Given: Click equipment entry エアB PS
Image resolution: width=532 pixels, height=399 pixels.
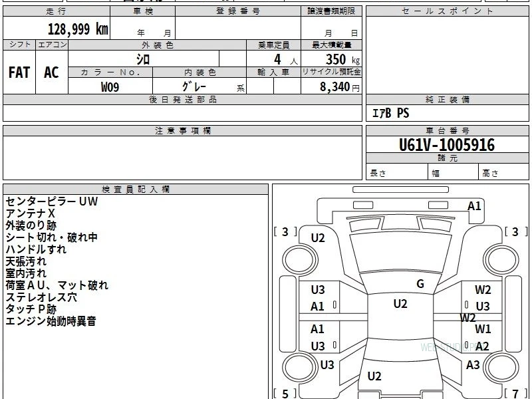Looking at the screenshot, I should [x=390, y=113].
